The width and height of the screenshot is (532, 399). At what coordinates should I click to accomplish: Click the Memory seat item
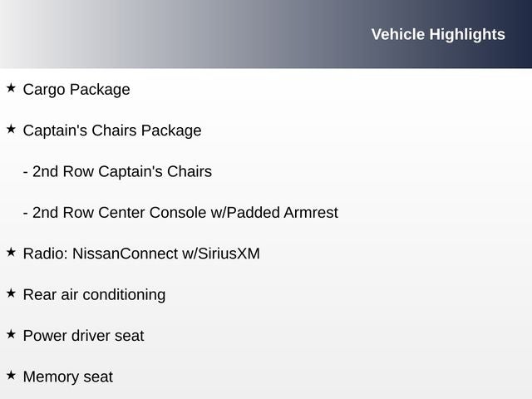(67, 377)
